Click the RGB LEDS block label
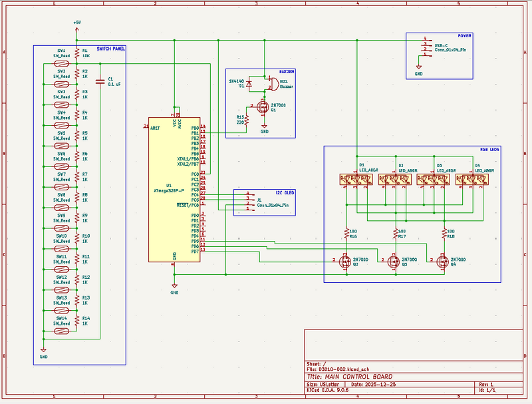 pyautogui.click(x=489, y=149)
